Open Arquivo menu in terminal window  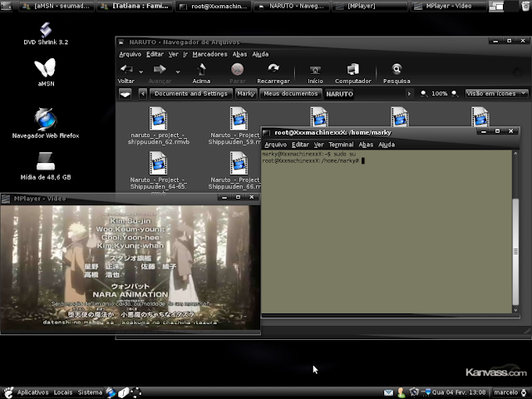[x=275, y=145]
